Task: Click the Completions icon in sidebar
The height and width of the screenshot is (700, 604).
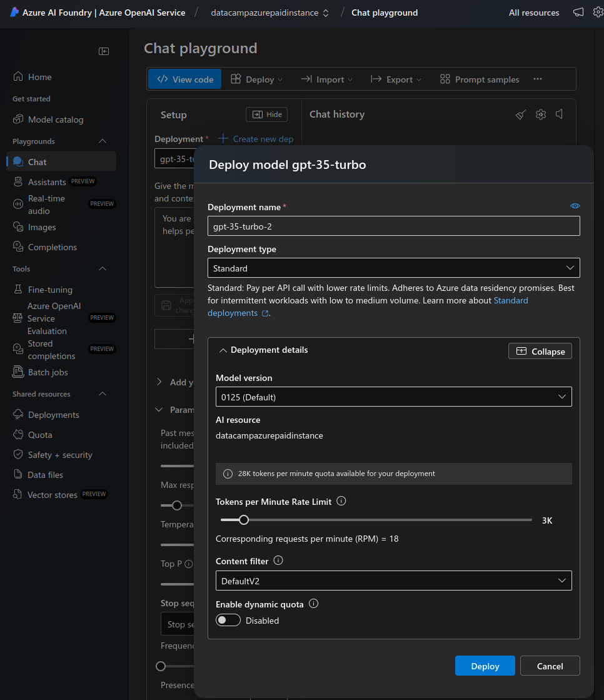Action: 18,246
